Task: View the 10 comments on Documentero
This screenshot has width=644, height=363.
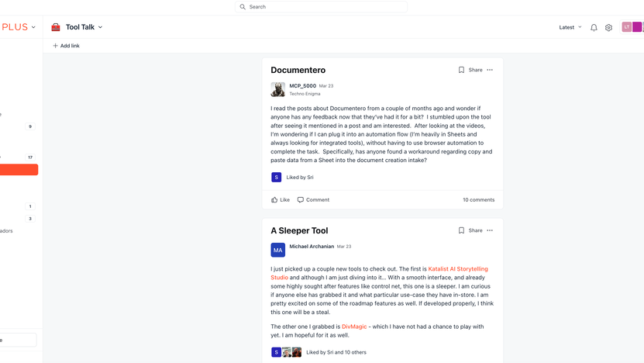Action: tap(478, 199)
